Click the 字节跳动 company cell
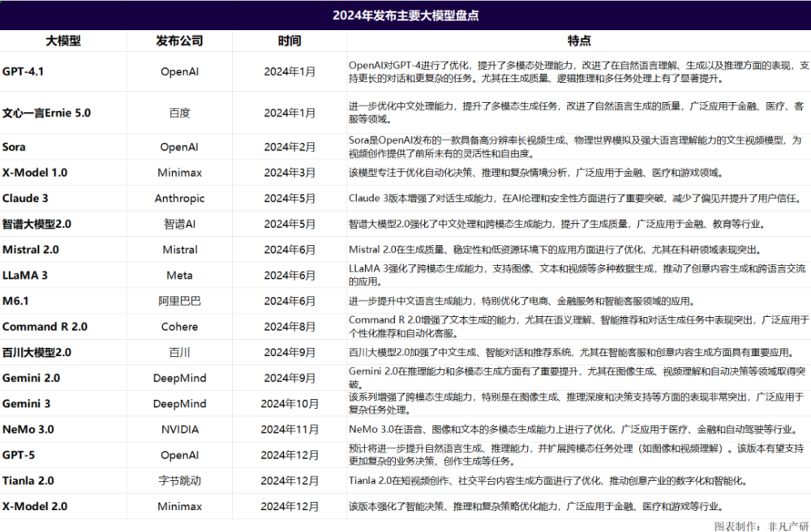This screenshot has height=532, width=811. pos(179,481)
